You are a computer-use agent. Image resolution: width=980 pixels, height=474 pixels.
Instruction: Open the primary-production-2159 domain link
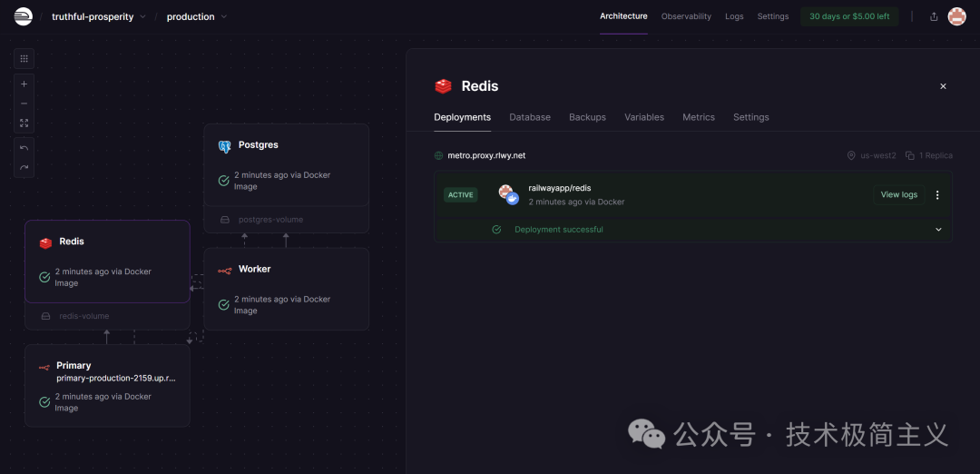(x=116, y=379)
